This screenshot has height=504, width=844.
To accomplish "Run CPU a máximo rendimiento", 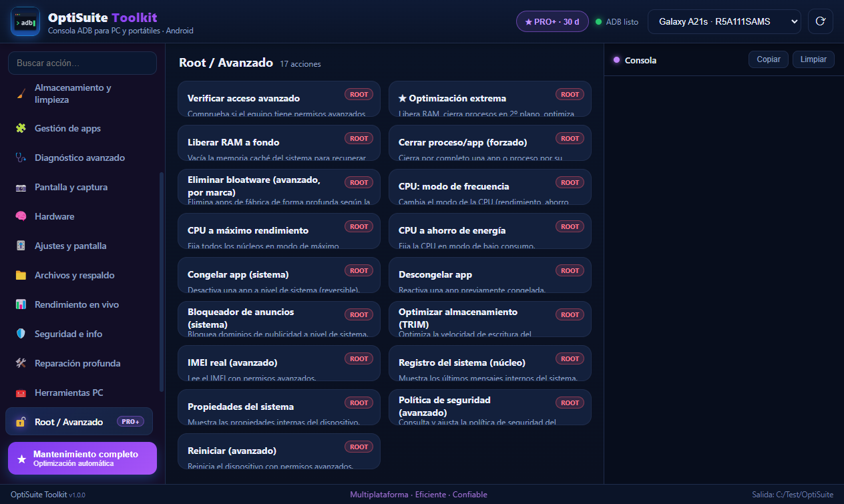I will [279, 231].
